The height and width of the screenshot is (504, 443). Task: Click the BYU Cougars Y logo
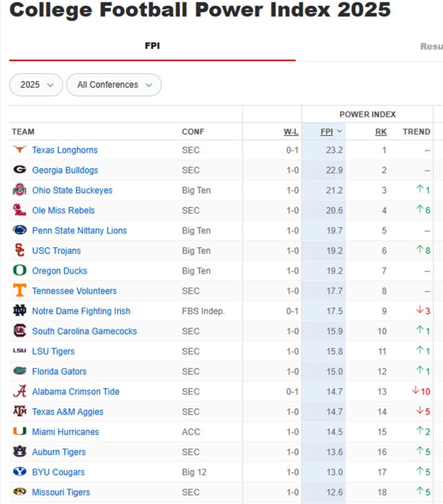(20, 472)
